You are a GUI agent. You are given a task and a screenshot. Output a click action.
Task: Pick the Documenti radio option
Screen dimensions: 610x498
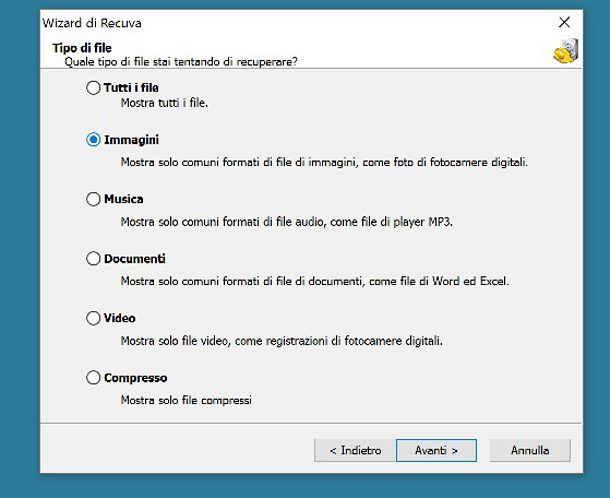(x=93, y=258)
